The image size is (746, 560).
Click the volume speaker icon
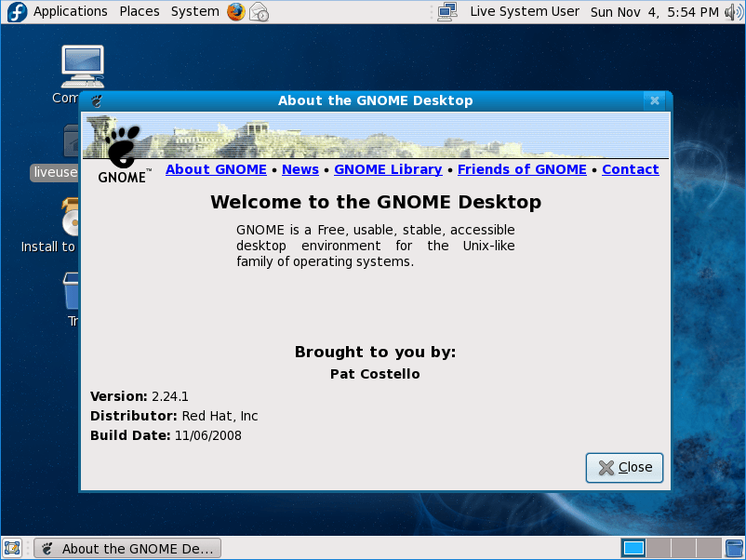(734, 12)
